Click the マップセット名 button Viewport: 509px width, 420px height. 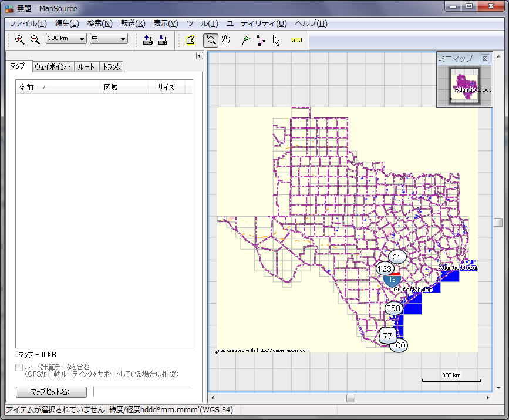tap(51, 392)
